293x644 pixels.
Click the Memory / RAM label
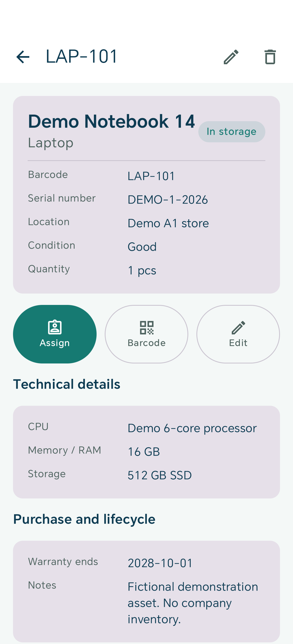coord(65,450)
